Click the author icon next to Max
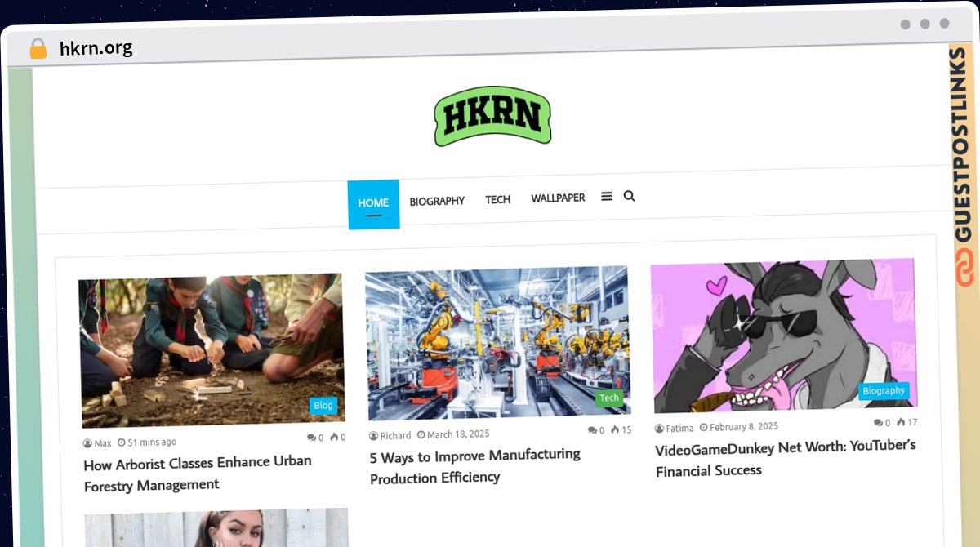The width and height of the screenshot is (980, 547). [x=87, y=443]
